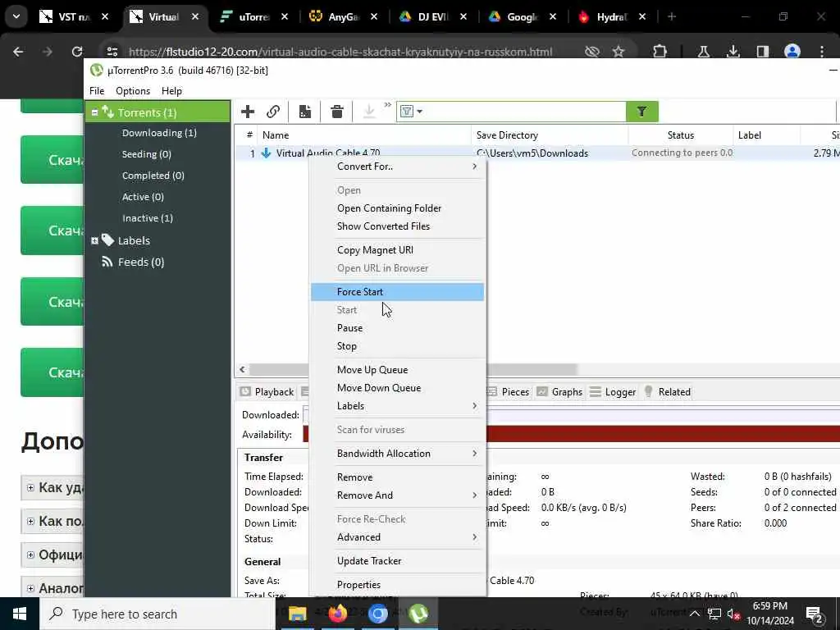Open Chrome side panel icon

[762, 52]
